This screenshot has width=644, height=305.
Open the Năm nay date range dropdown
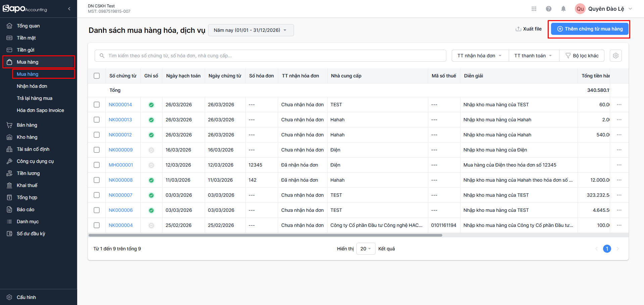pos(251,30)
